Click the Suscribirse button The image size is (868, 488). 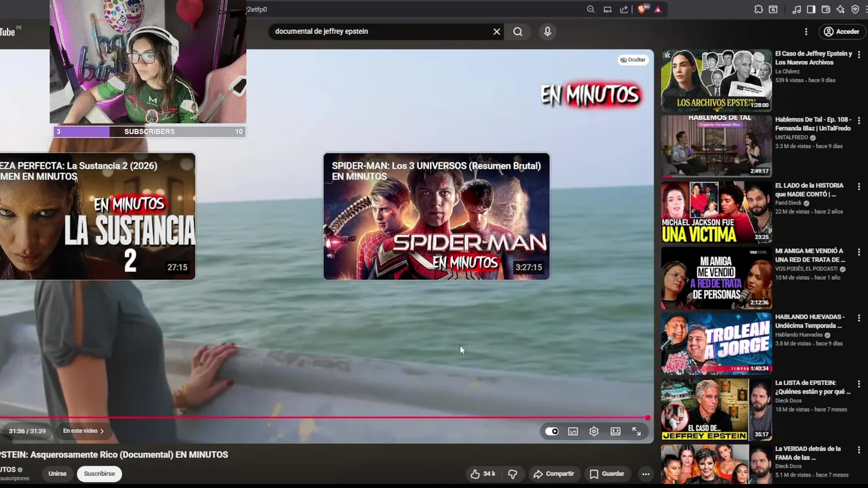coord(100,474)
